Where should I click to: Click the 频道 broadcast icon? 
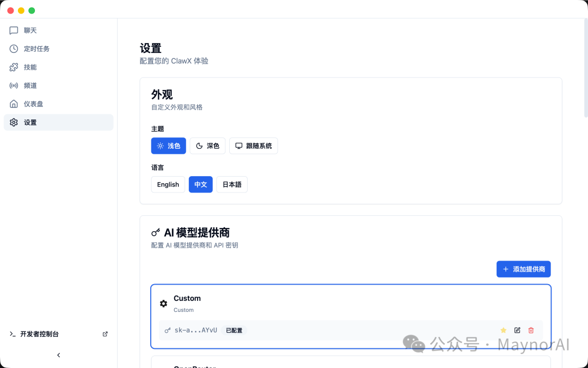point(14,86)
